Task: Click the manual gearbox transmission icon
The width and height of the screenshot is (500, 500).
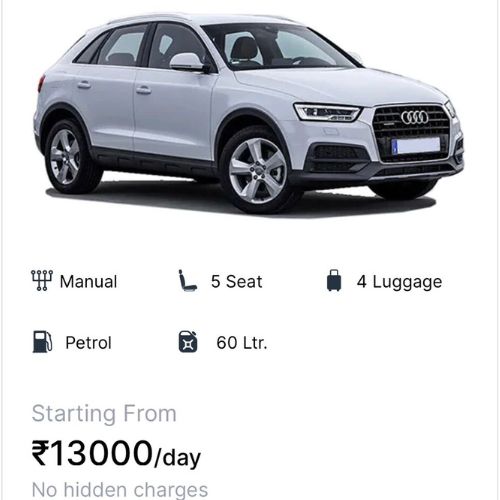Action: tap(42, 280)
